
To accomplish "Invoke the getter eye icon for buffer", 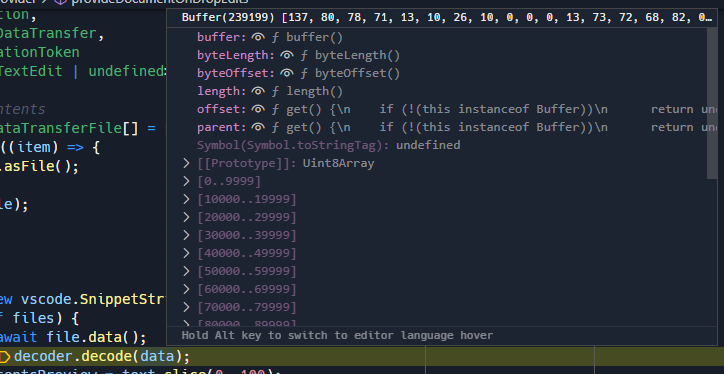I will tap(258, 37).
